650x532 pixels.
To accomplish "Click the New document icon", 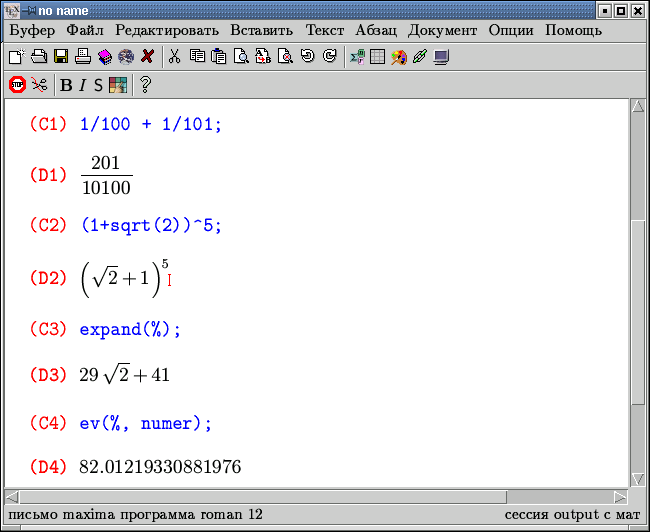I will coord(16,57).
